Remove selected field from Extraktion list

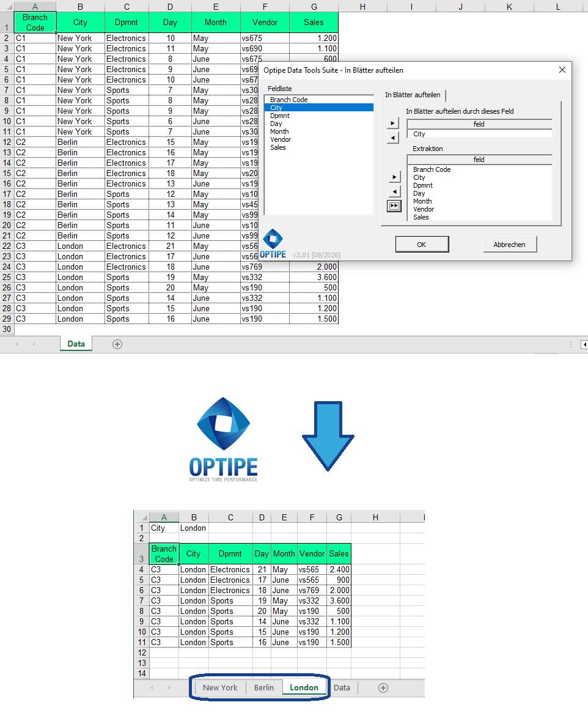pos(394,191)
